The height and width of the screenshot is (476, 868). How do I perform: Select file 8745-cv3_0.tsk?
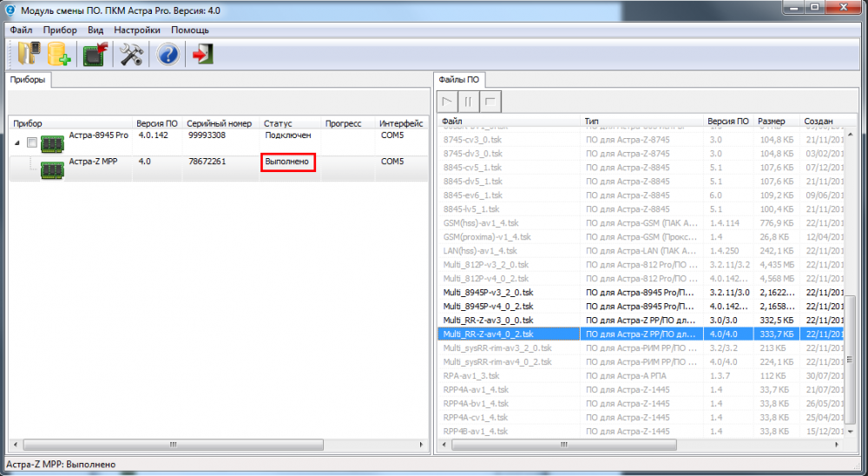(641, 140)
